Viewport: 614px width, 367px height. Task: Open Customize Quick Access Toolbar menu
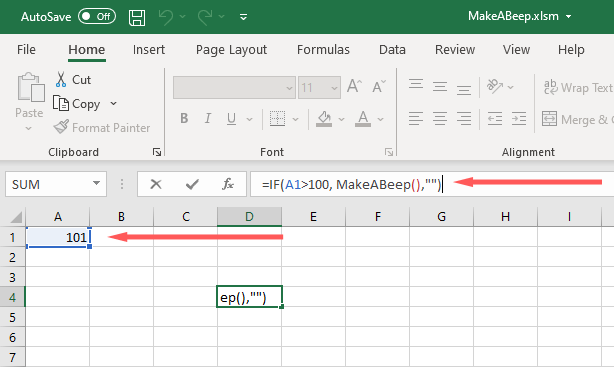tap(243, 17)
